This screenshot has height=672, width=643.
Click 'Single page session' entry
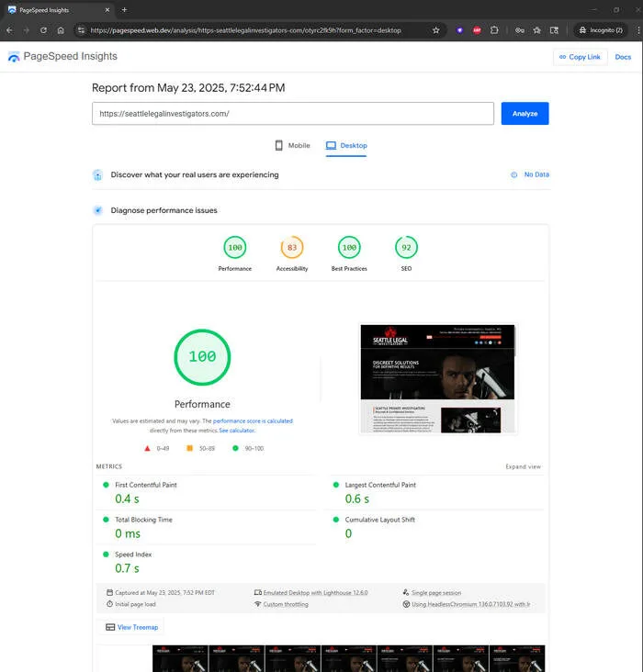(436, 593)
